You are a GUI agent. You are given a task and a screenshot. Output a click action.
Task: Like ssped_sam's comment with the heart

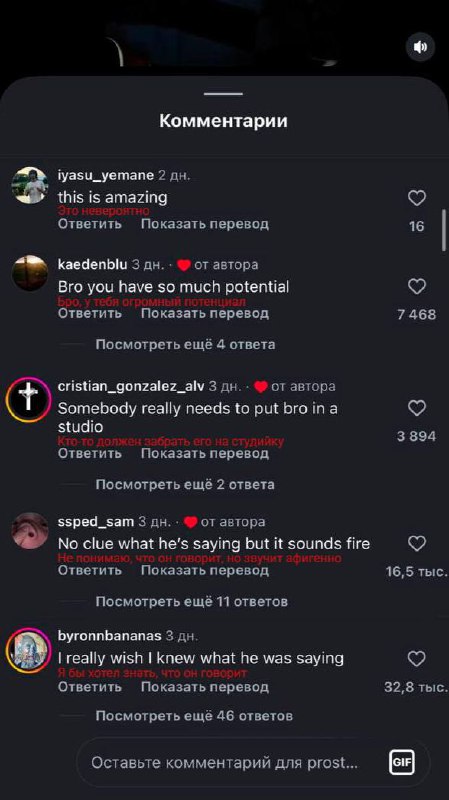(417, 543)
